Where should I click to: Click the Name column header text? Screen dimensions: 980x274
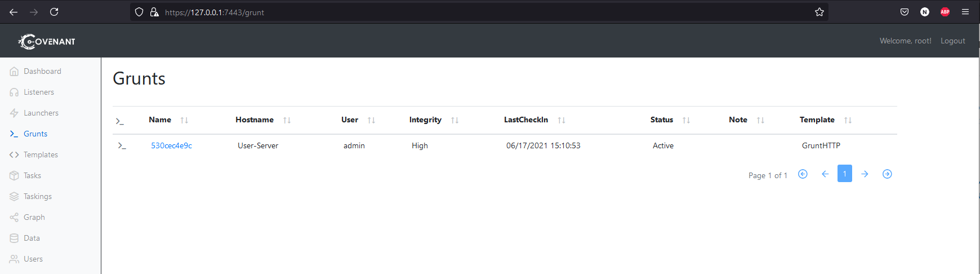click(x=160, y=120)
